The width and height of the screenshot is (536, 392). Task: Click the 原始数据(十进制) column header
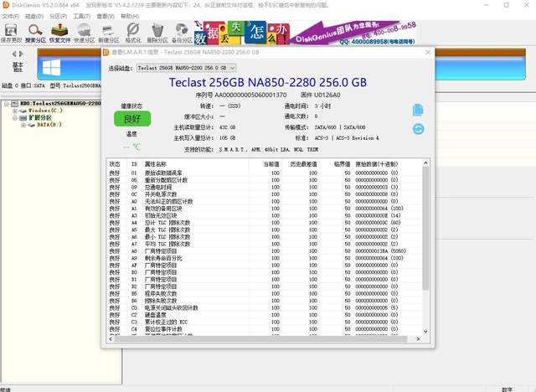[x=376, y=164]
